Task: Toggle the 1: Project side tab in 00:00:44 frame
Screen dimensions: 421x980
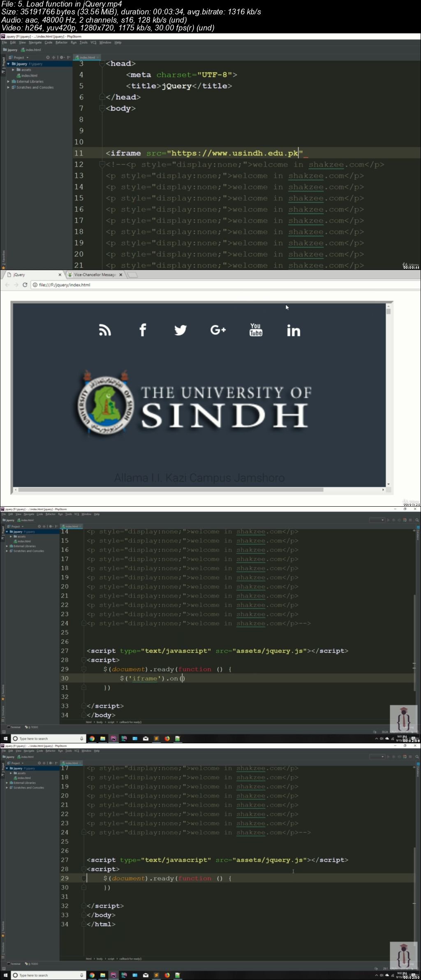Action: pos(3,64)
